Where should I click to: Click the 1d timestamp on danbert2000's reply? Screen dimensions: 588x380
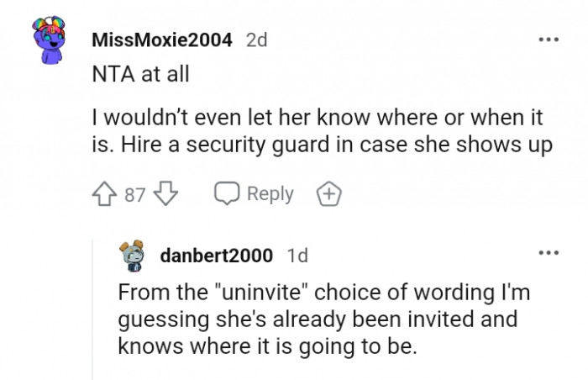tap(297, 255)
